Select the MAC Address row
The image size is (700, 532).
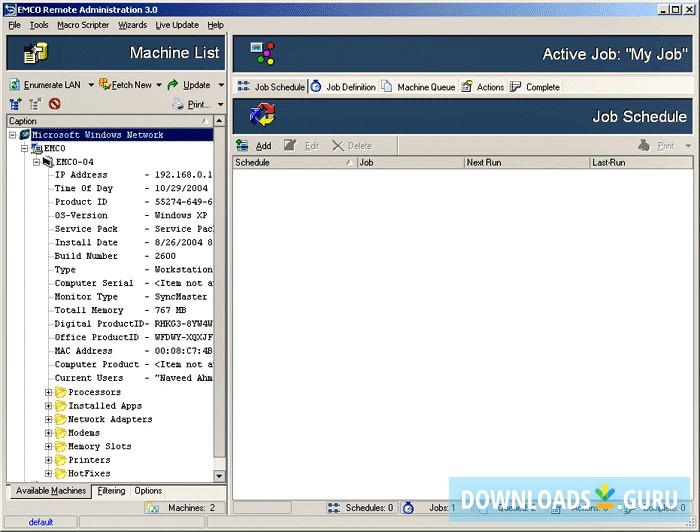point(133,351)
